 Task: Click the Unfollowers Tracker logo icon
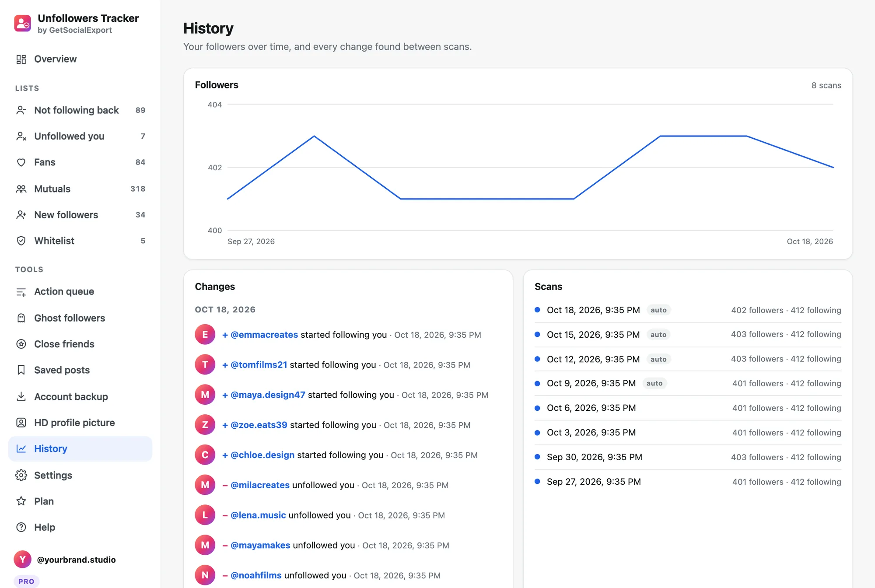tap(22, 24)
